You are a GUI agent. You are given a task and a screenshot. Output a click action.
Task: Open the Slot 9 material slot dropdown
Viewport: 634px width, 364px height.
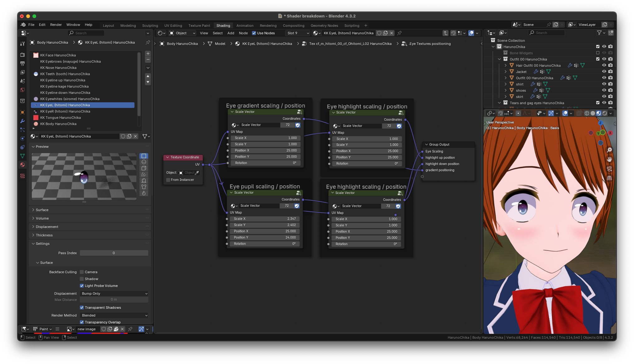click(x=298, y=33)
